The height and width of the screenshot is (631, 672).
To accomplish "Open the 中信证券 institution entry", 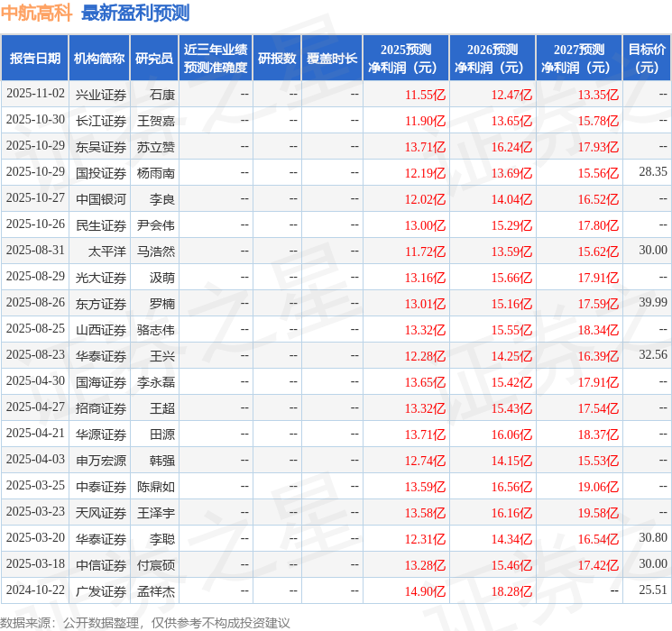I will coord(100,565).
